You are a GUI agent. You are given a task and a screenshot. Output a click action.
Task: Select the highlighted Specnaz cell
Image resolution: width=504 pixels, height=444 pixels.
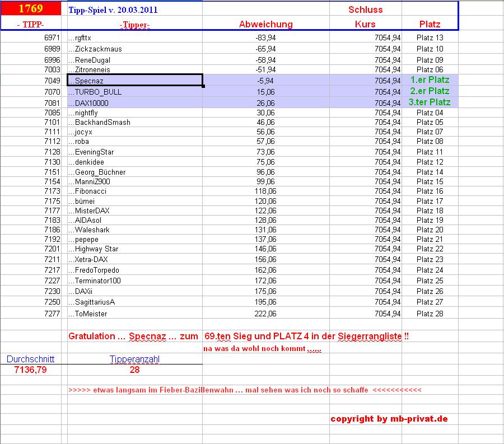(134, 80)
